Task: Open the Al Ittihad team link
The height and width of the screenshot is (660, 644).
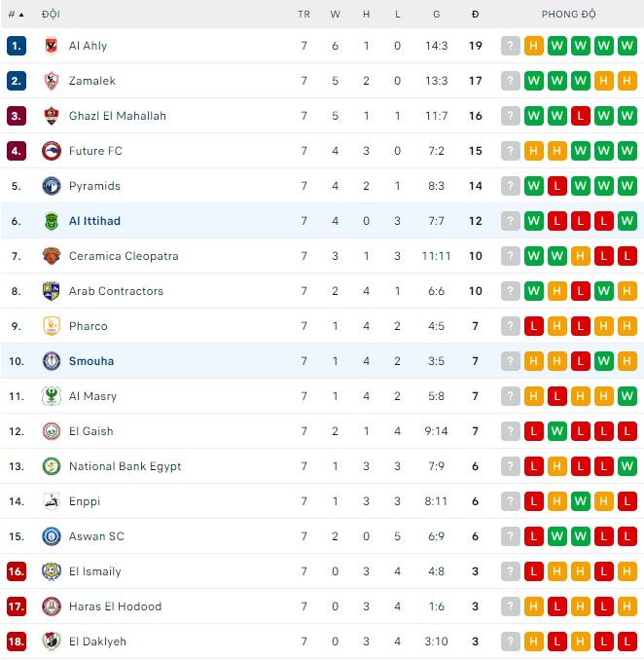Action: 94,221
